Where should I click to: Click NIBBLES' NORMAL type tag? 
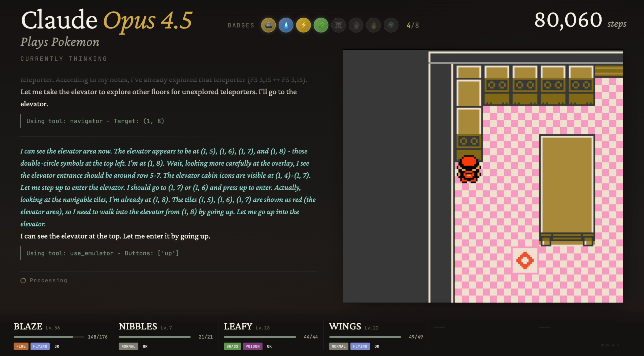click(128, 346)
